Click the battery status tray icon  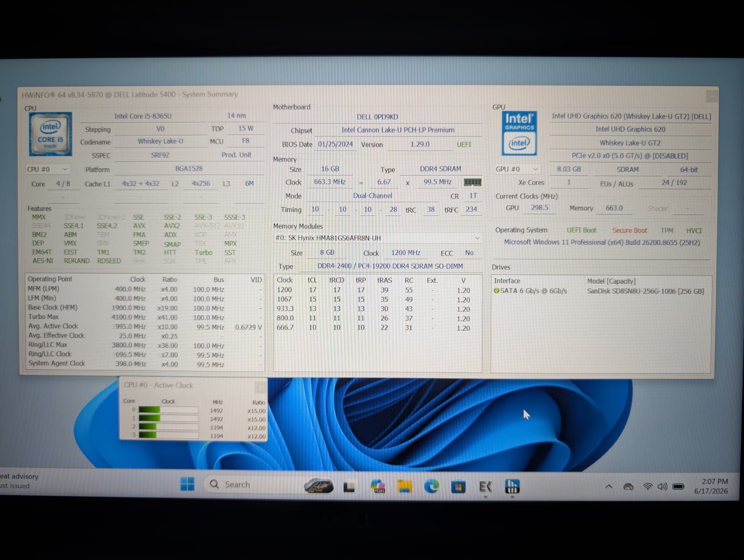tap(678, 487)
